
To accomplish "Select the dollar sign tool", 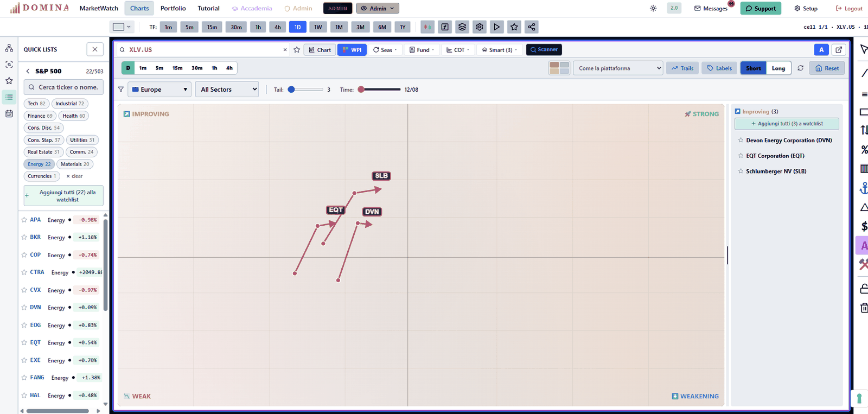I will pyautogui.click(x=864, y=226).
